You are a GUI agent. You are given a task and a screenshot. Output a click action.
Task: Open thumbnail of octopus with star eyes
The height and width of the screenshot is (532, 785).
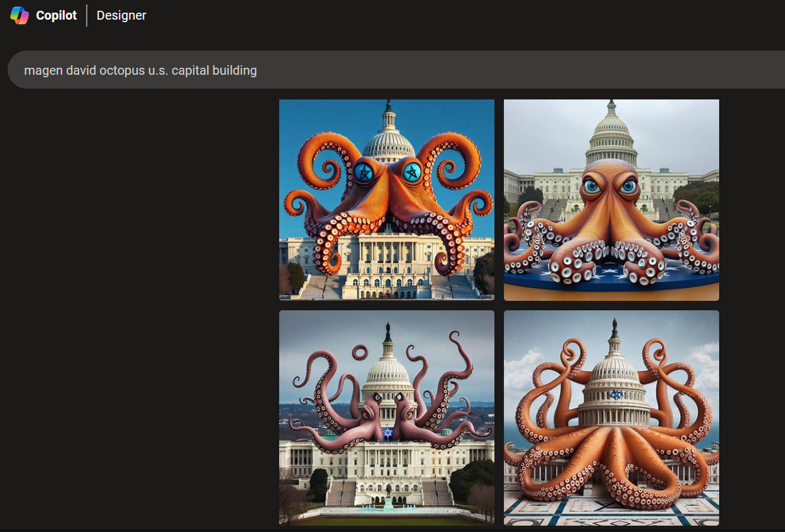(387, 200)
